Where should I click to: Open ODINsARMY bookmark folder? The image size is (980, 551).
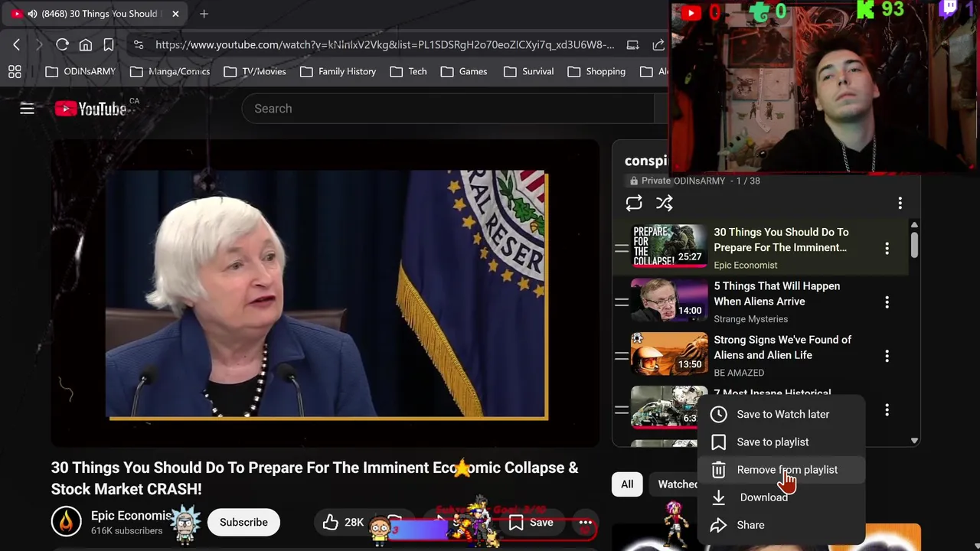[80, 71]
